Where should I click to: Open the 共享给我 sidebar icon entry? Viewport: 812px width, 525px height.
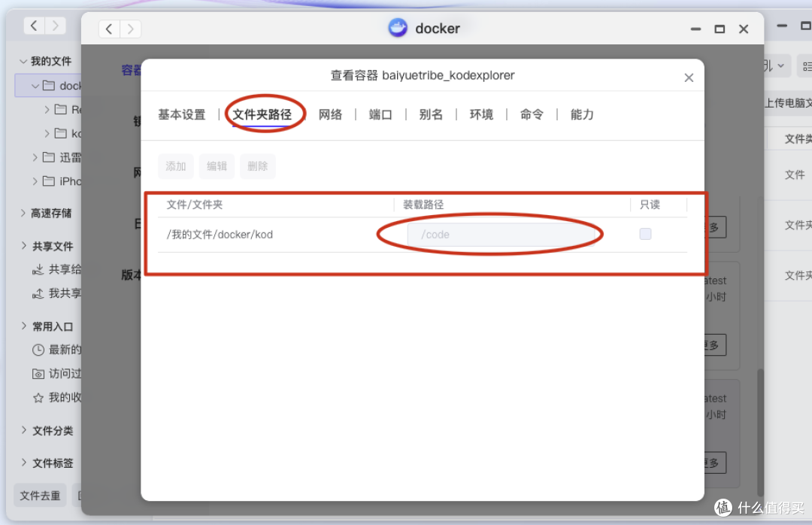click(x=38, y=269)
